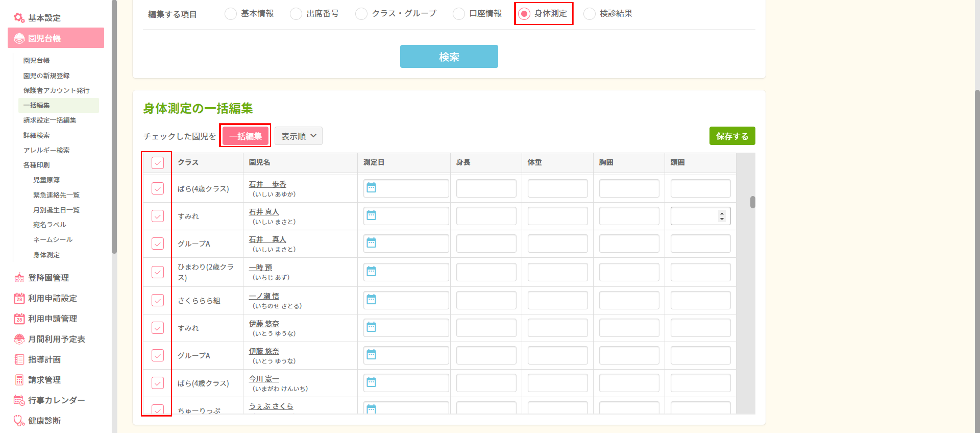Open うぇぶ さくら child name link
This screenshot has width=980, height=433.
271,406
